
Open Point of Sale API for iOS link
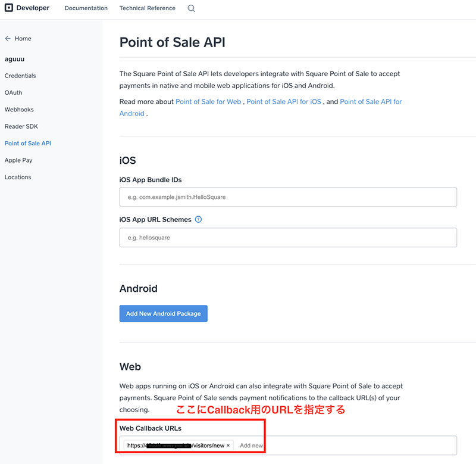point(284,102)
